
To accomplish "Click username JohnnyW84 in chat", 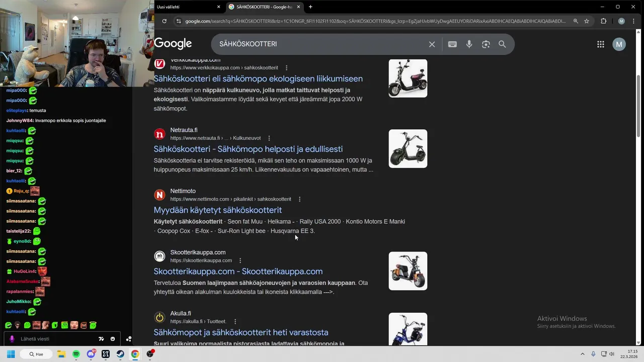I will (19, 121).
